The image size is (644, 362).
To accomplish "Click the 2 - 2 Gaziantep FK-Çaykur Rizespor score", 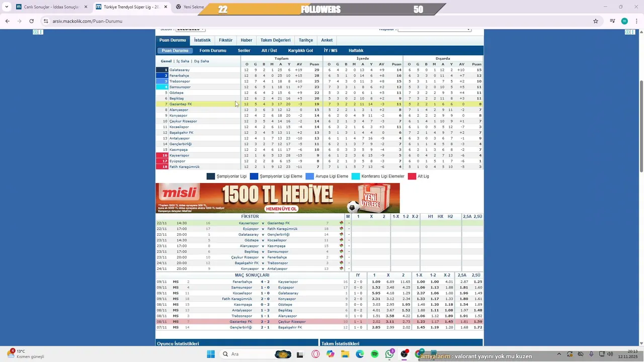I will 265,322.
